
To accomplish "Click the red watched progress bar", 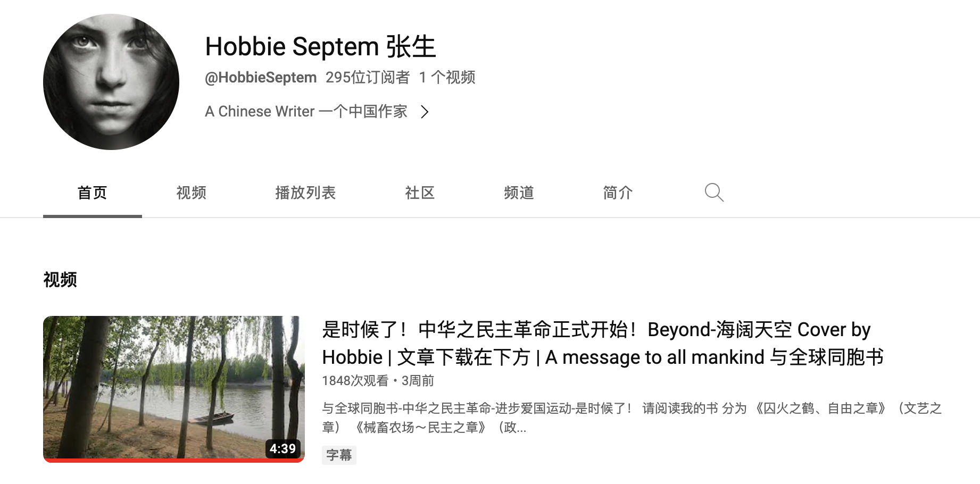I will tap(174, 461).
